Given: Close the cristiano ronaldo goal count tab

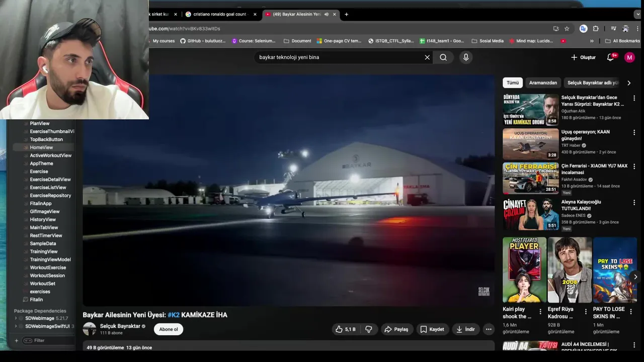Looking at the screenshot, I should pos(255,14).
